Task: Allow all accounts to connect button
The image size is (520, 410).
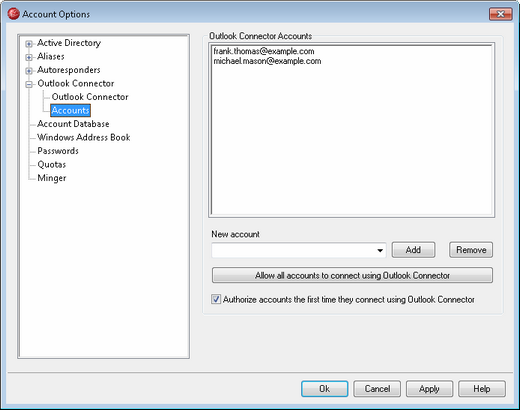Action: pyautogui.click(x=352, y=275)
